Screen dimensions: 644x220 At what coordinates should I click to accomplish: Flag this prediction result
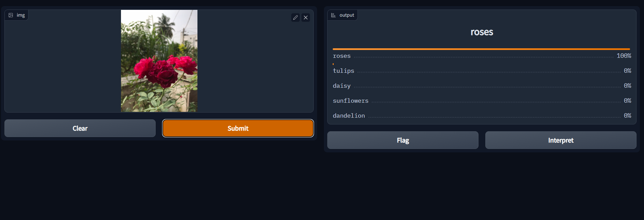pyautogui.click(x=402, y=140)
